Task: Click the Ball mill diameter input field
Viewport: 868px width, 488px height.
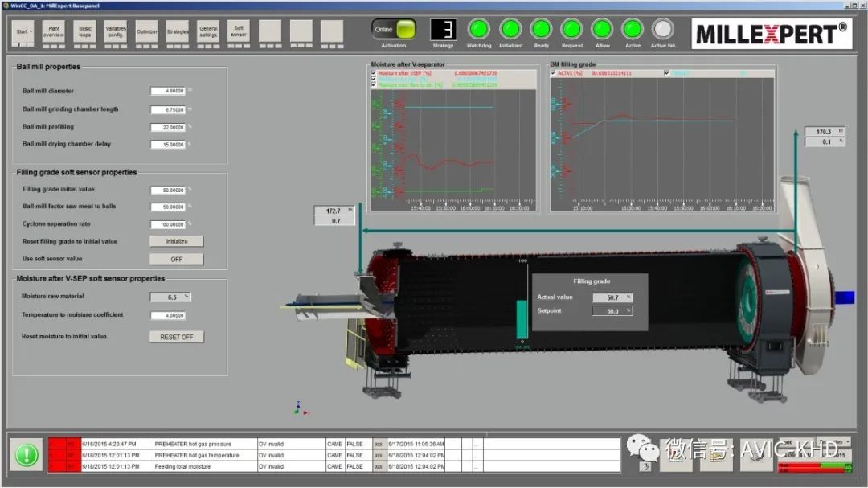Action: (x=168, y=92)
